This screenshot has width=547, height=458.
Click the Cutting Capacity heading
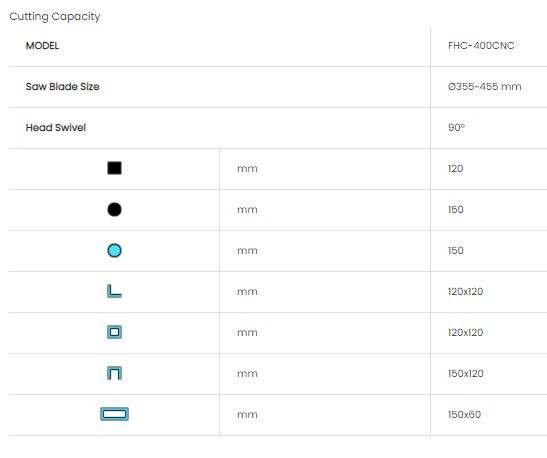pos(55,16)
